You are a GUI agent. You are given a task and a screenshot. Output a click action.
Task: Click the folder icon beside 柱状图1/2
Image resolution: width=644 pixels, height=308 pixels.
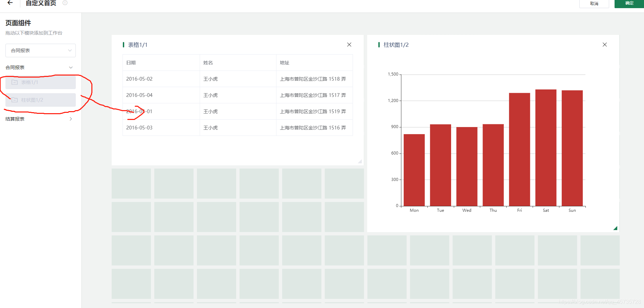(x=15, y=100)
